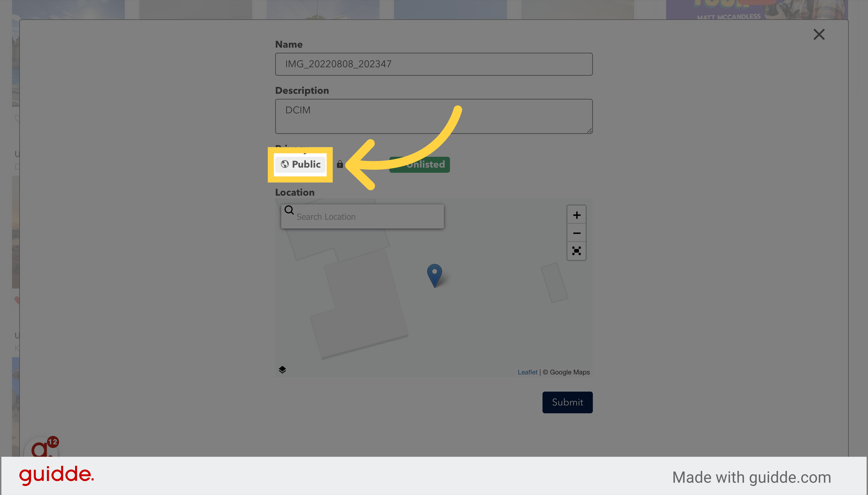This screenshot has width=868, height=495.
Task: Select the Unlisted privacy radio option
Action: 420,165
